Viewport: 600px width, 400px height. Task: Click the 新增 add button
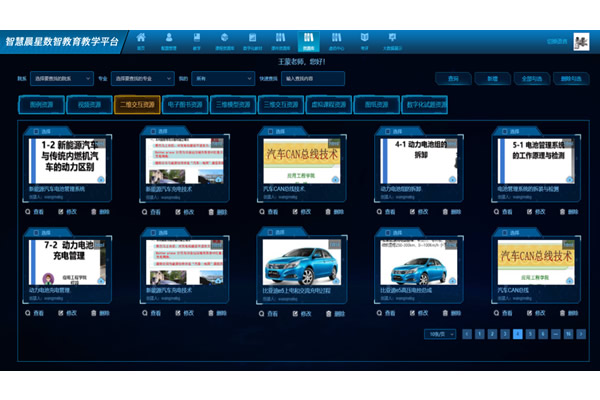coord(492,77)
